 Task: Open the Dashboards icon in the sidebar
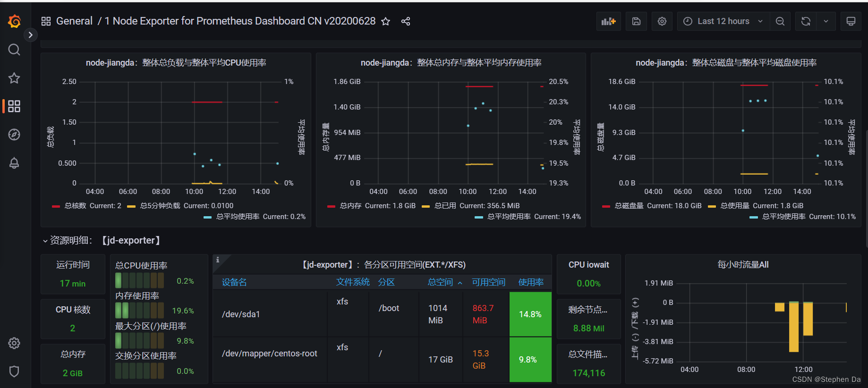click(14, 106)
